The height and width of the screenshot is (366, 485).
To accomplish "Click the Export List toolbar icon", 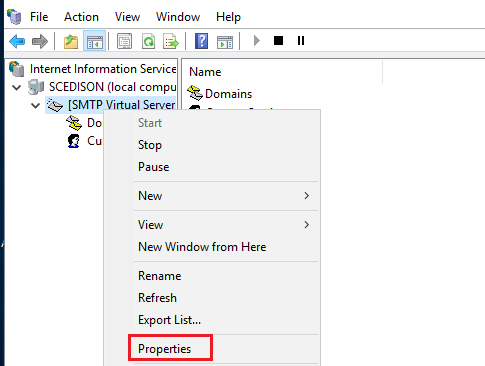I will pos(171,41).
